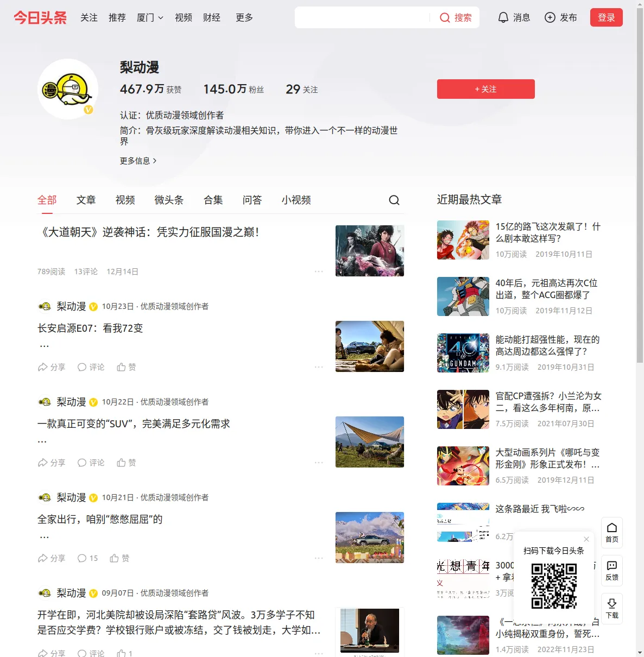The height and width of the screenshot is (657, 644).
Task: Open hot article 这条路最近 我飞啦
Action: [540, 509]
